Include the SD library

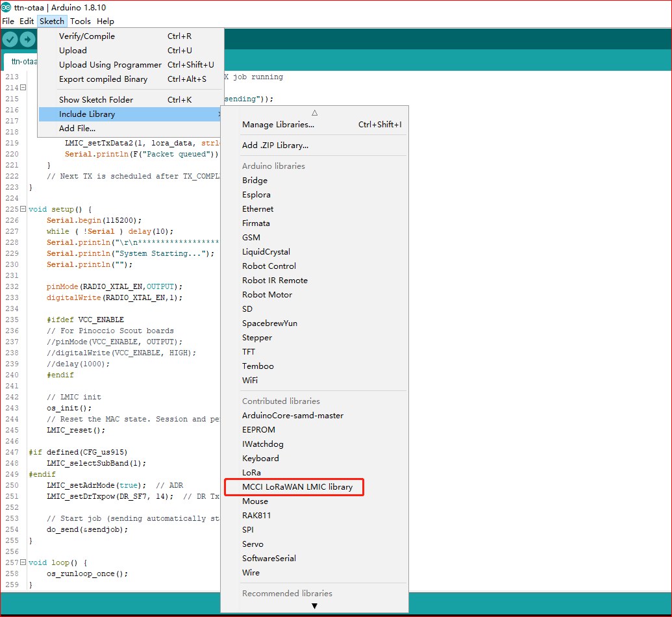click(314, 308)
